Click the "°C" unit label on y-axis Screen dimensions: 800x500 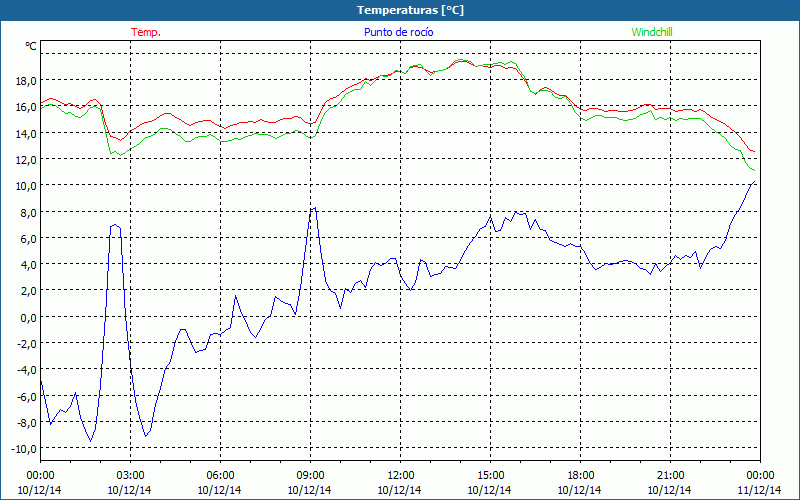tap(31, 46)
